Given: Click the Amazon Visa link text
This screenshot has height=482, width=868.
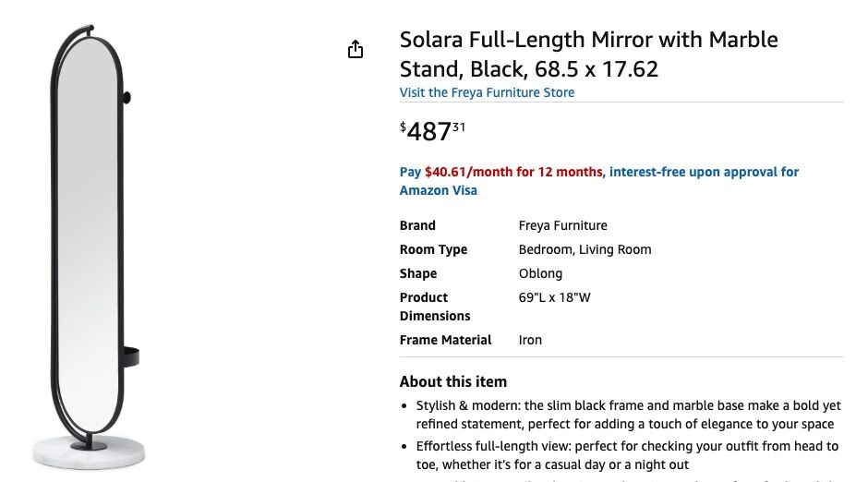Looking at the screenshot, I should 438,190.
